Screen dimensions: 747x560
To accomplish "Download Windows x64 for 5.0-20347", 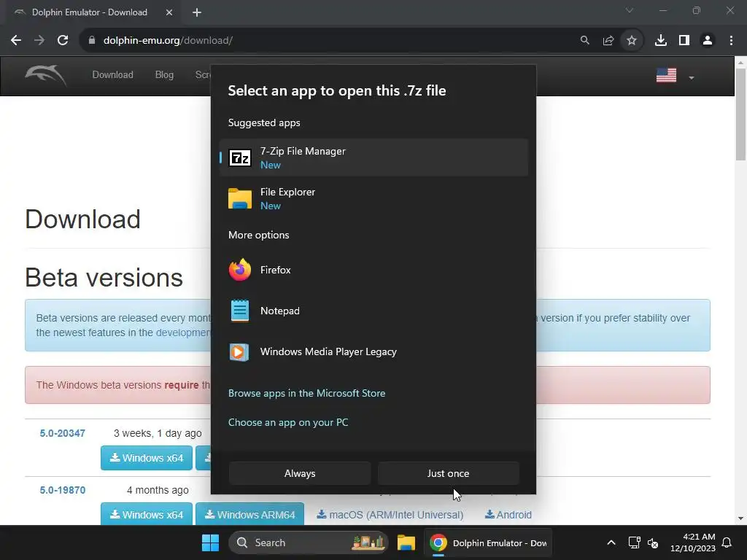I will 147,458.
